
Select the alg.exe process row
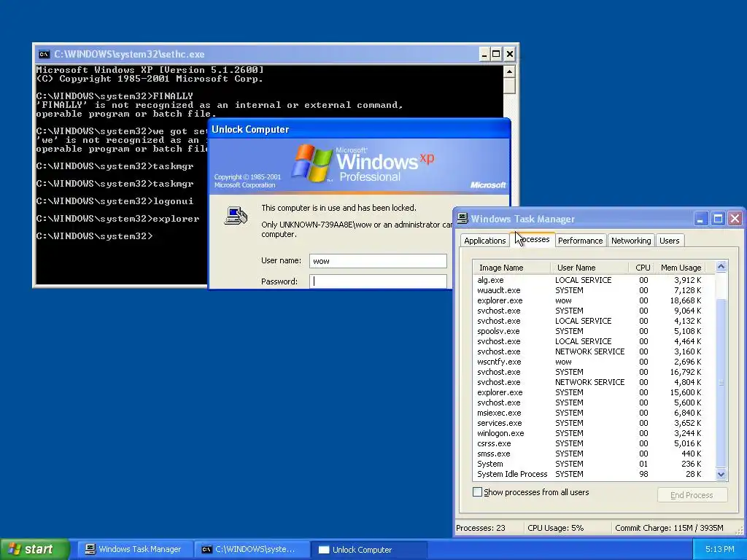tap(593, 280)
